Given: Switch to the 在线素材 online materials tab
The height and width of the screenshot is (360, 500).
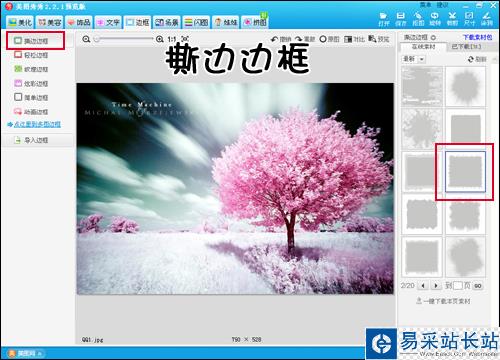Looking at the screenshot, I should pyautogui.click(x=423, y=47).
